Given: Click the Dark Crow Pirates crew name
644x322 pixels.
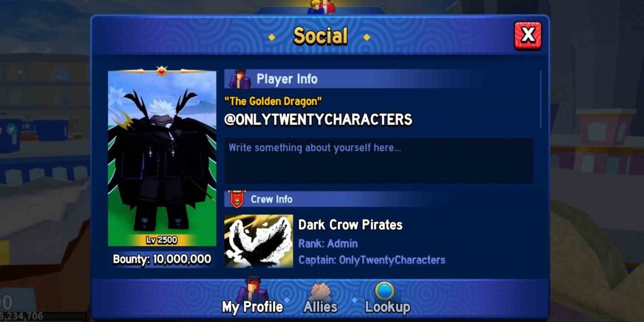Looking at the screenshot, I should [x=350, y=225].
